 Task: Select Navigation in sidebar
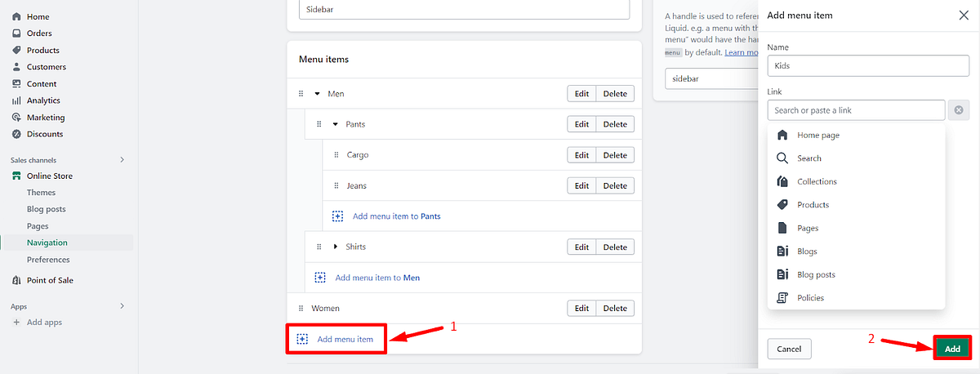tap(47, 243)
